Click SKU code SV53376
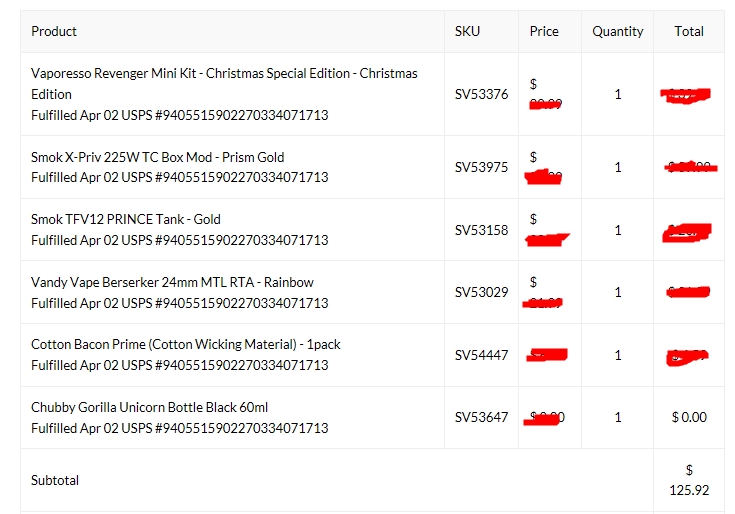 click(481, 95)
